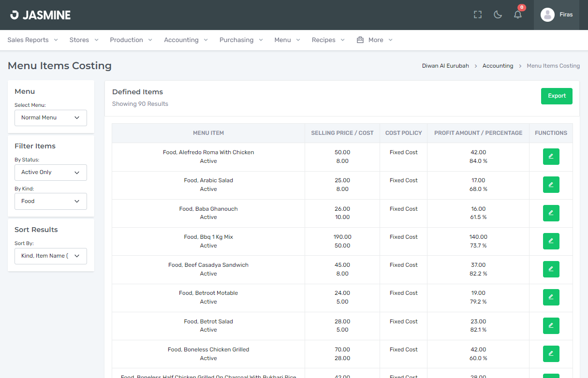Edit the Alefredo Roma With Chicken item
This screenshot has width=588, height=378.
tap(551, 157)
